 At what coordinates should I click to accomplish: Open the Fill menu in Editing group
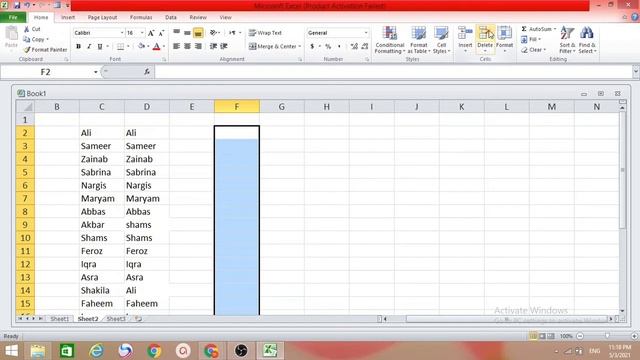[x=531, y=40]
